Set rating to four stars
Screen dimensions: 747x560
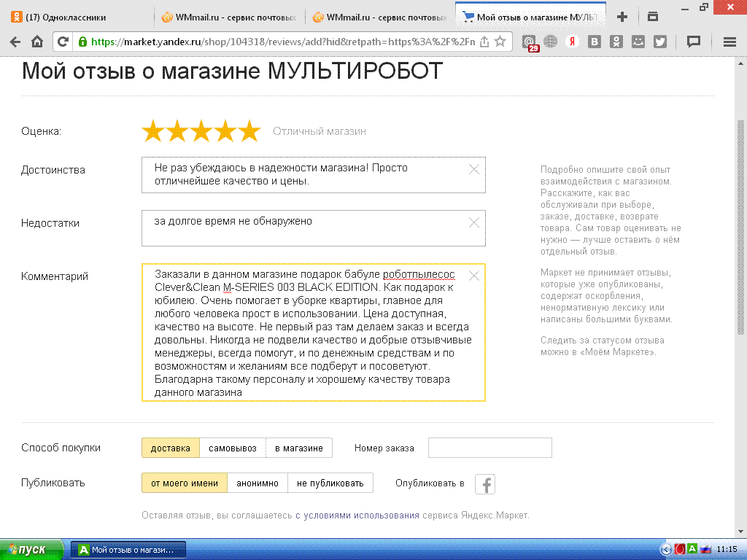coord(226,131)
